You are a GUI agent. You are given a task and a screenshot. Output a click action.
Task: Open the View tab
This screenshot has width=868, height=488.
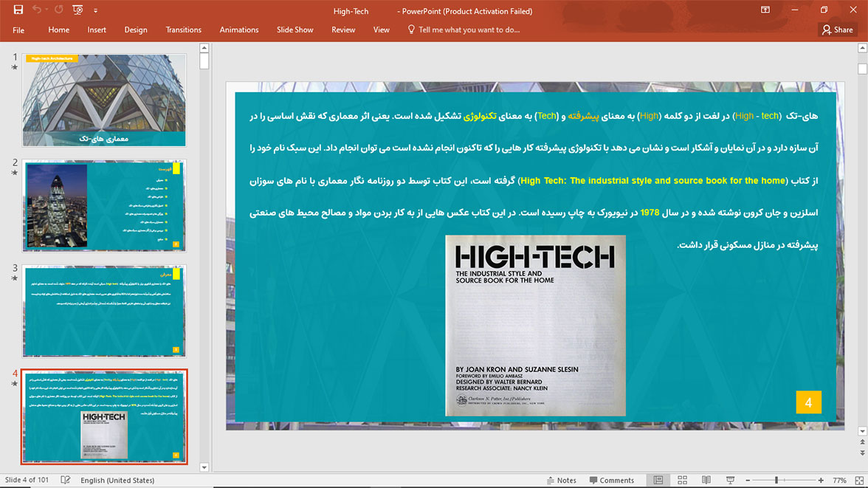pos(382,30)
